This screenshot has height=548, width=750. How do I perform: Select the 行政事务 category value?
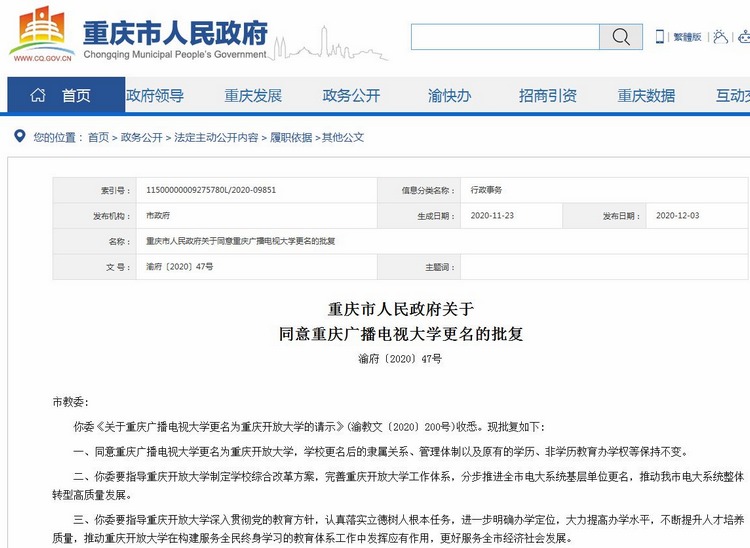click(486, 190)
